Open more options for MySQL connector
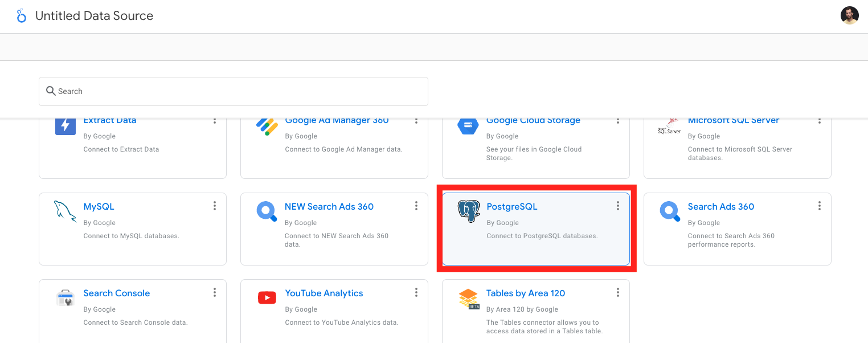This screenshot has width=868, height=343. click(x=215, y=206)
